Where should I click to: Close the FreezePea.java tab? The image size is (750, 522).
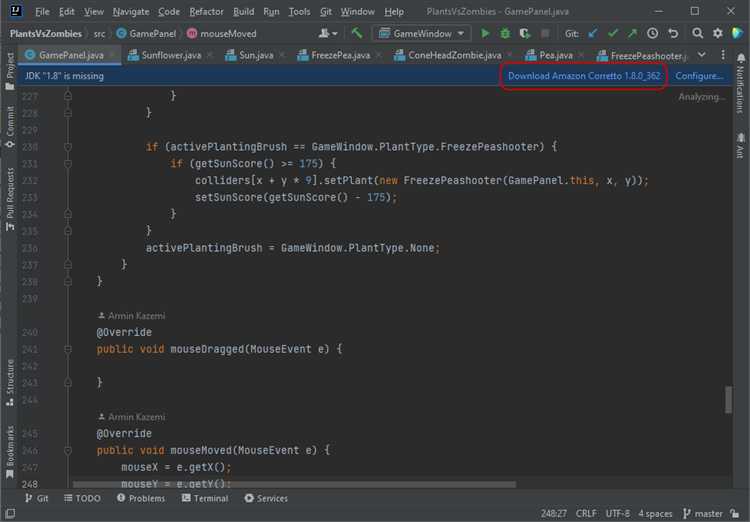pos(378,56)
